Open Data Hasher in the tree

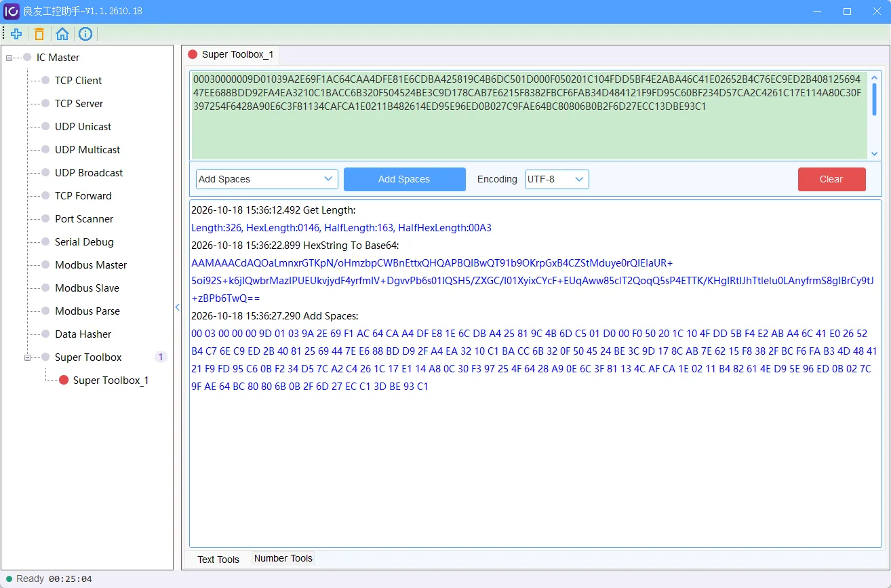pos(83,334)
